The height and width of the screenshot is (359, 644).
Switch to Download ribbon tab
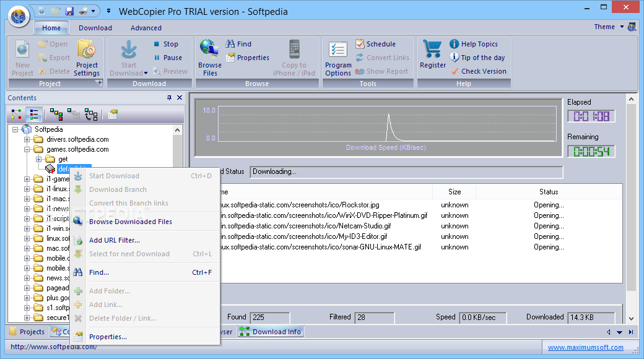tap(95, 28)
